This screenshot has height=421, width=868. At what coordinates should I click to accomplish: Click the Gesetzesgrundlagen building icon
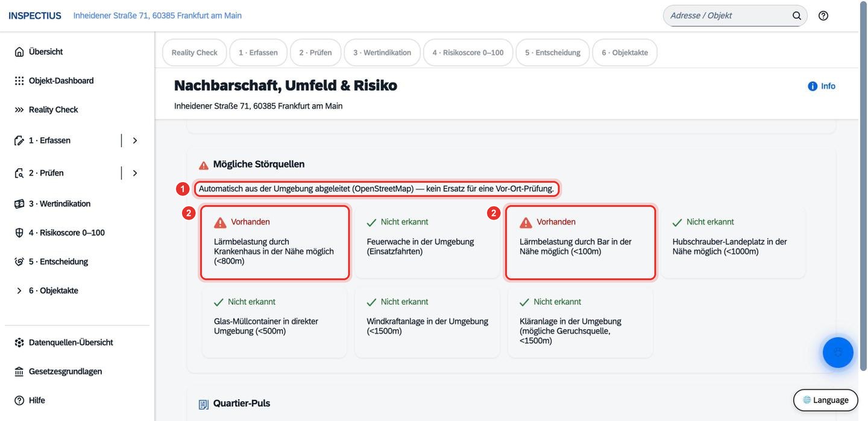coord(19,372)
